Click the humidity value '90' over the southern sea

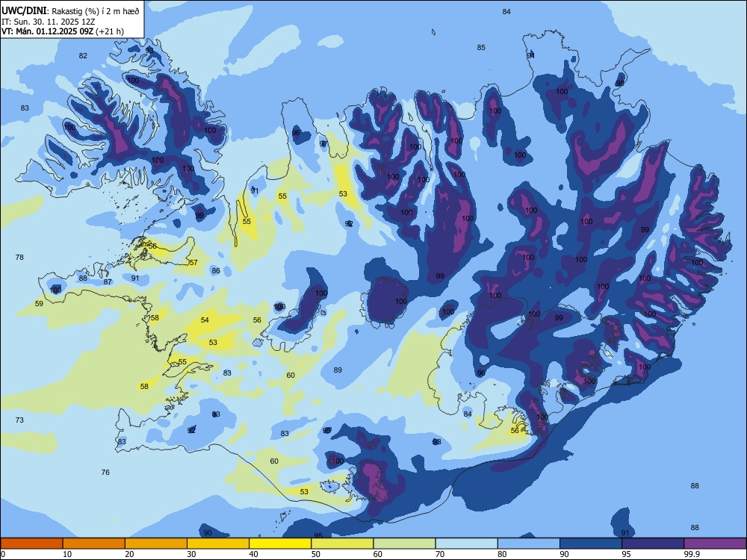click(208, 533)
